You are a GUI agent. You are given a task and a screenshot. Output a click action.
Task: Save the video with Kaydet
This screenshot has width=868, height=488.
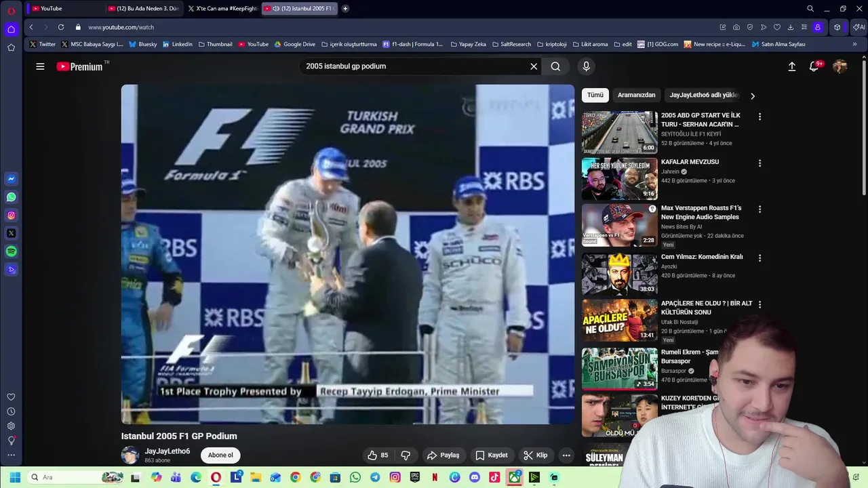pos(492,455)
